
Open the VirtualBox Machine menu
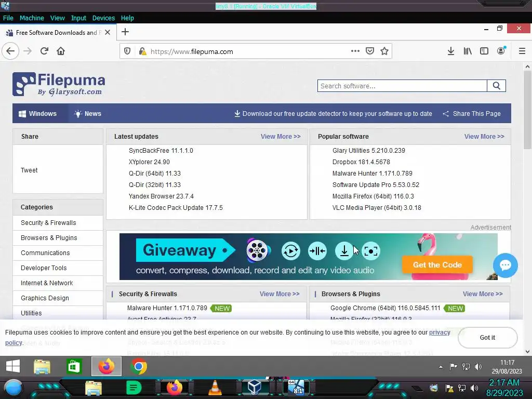pyautogui.click(x=32, y=18)
